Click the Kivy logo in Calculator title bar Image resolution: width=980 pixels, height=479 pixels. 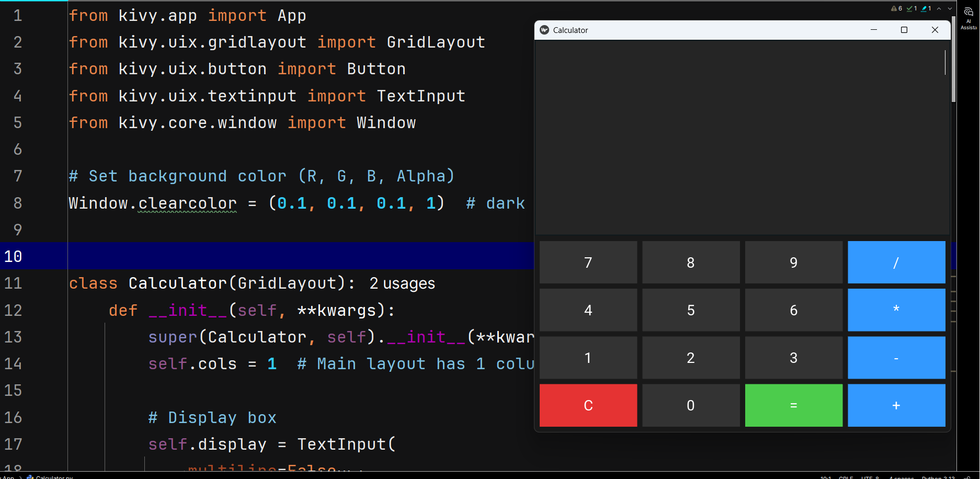[x=544, y=30]
